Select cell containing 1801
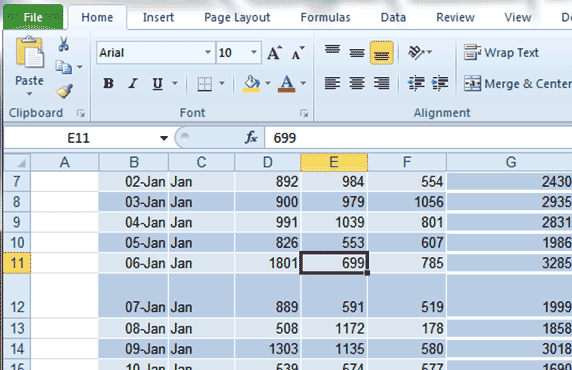The height and width of the screenshot is (370, 572). tap(267, 263)
